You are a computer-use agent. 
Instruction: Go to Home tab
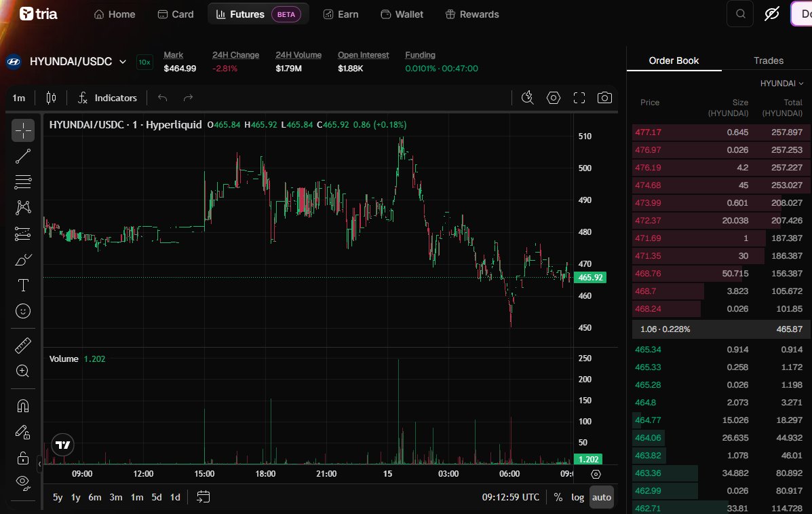pyautogui.click(x=115, y=14)
